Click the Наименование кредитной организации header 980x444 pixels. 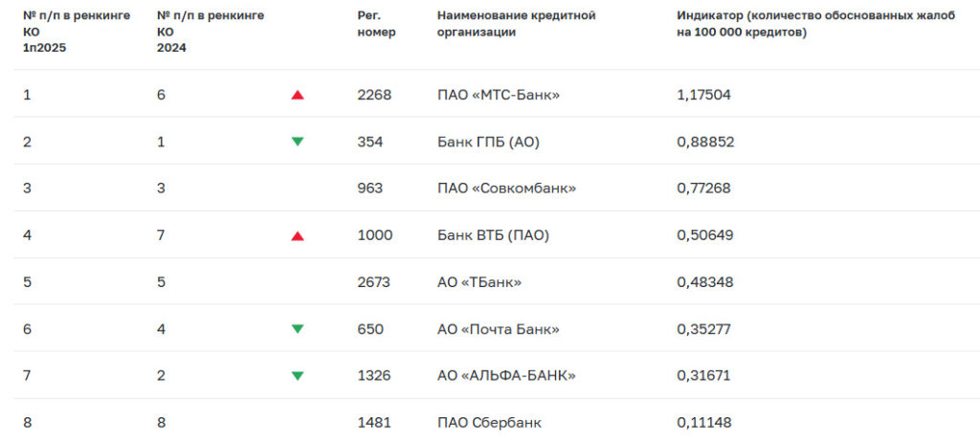(x=516, y=24)
